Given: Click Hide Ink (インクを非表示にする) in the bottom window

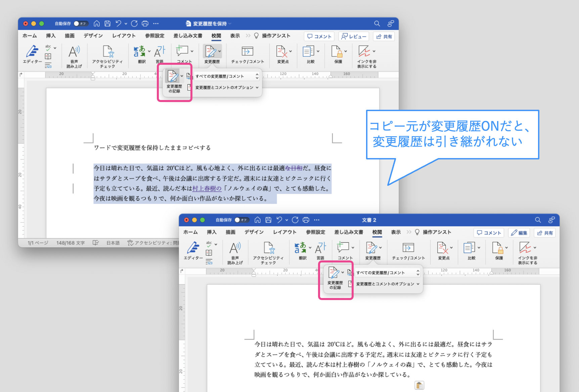Looking at the screenshot, I should [525, 248].
